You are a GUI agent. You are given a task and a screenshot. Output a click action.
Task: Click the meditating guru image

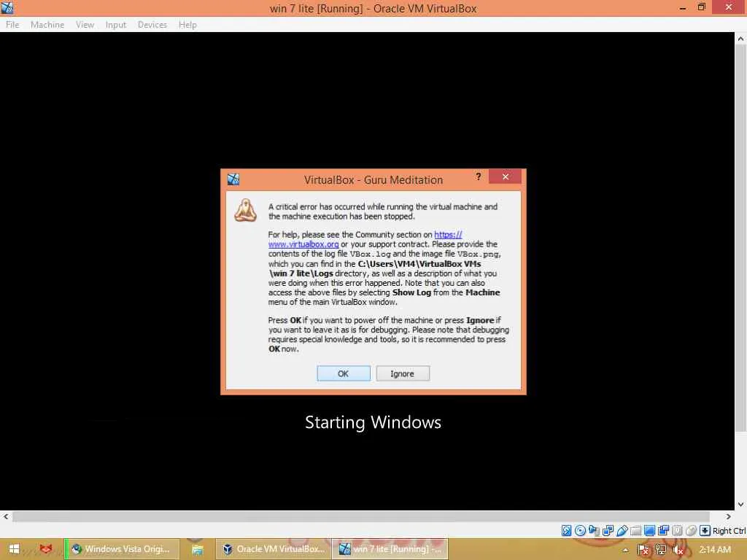[245, 211]
